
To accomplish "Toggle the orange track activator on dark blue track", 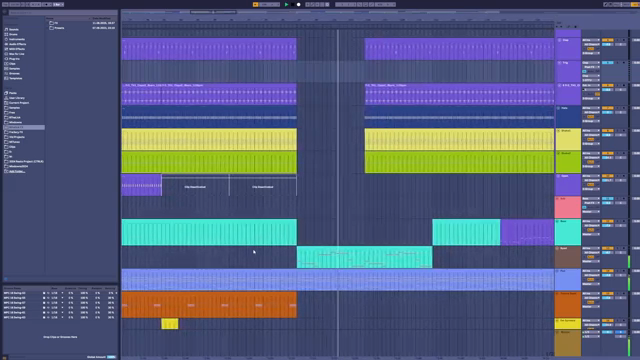I will coord(607,108).
